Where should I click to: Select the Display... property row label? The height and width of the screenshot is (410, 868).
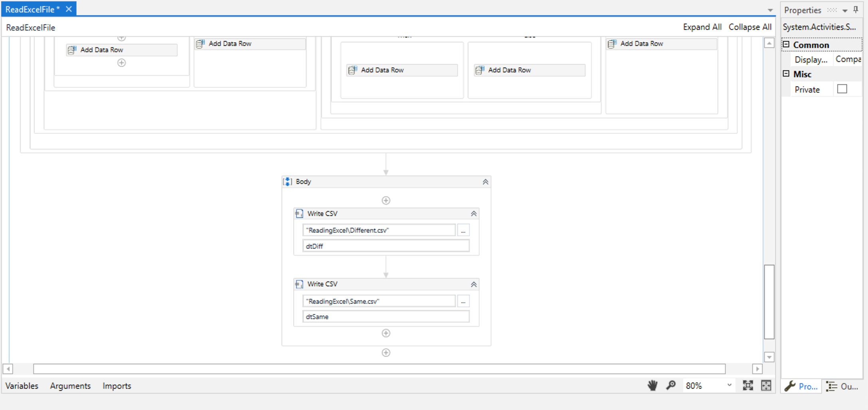point(811,60)
